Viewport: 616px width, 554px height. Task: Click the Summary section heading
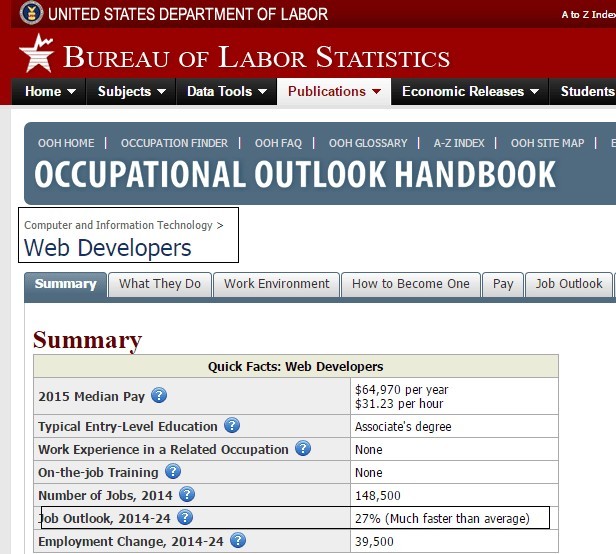[87, 340]
